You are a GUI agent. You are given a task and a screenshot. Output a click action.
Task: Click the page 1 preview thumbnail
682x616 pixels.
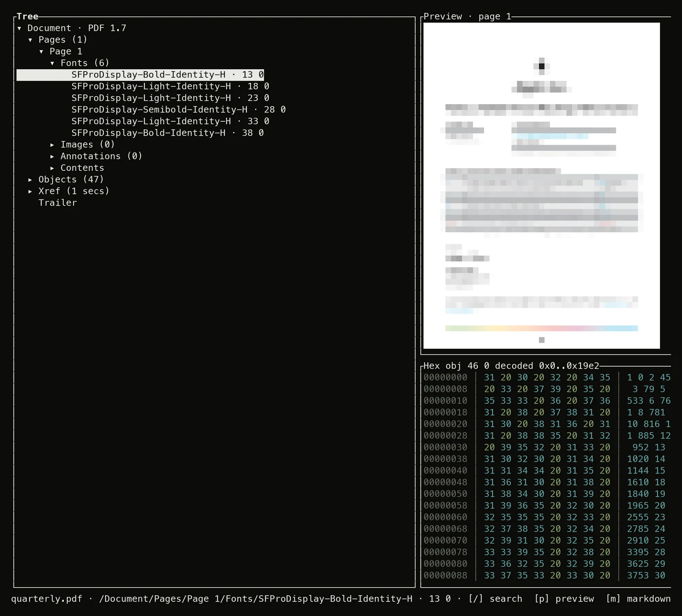542,186
